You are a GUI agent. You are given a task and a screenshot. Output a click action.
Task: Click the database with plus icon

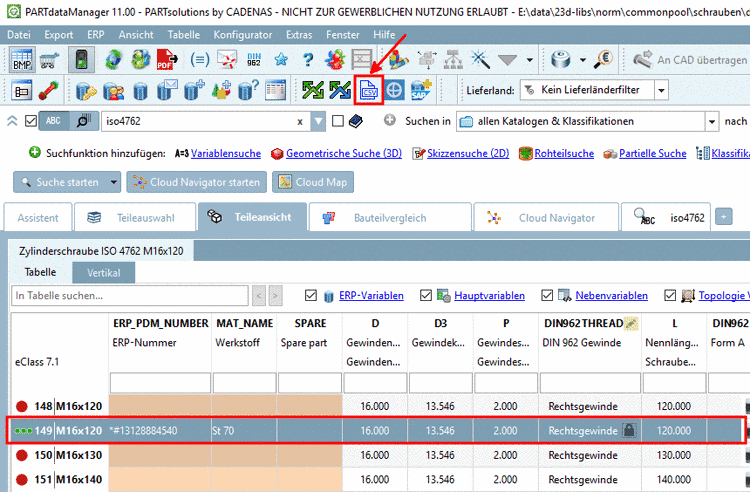(195, 90)
